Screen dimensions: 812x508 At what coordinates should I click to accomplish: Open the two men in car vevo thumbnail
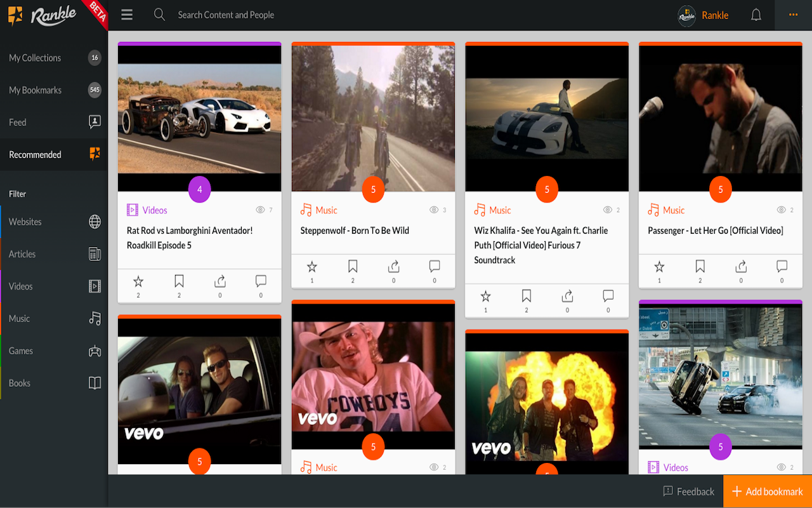click(x=199, y=391)
